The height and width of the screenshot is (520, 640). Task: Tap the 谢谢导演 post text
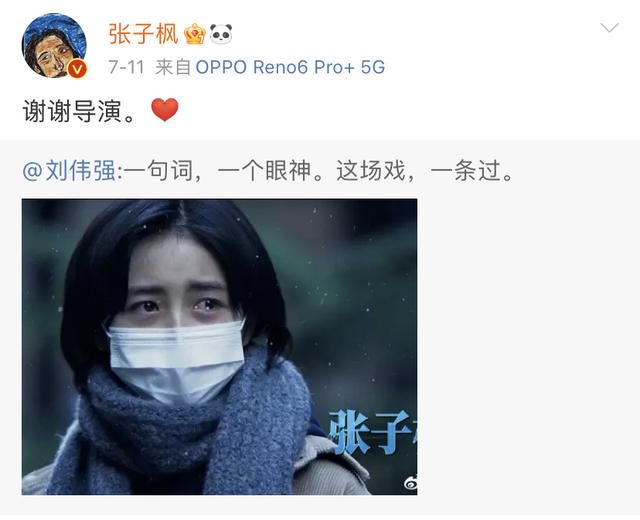(x=79, y=111)
